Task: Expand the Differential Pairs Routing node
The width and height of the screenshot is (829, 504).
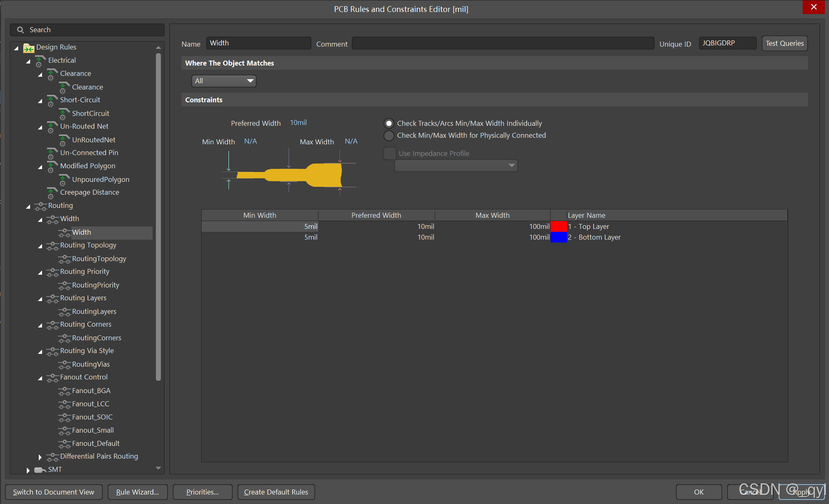Action: tap(40, 457)
